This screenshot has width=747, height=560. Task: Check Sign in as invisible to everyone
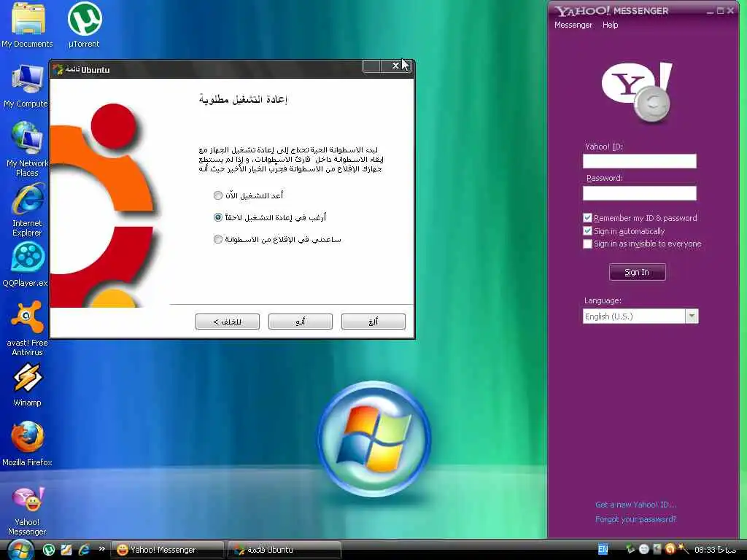[x=587, y=244]
